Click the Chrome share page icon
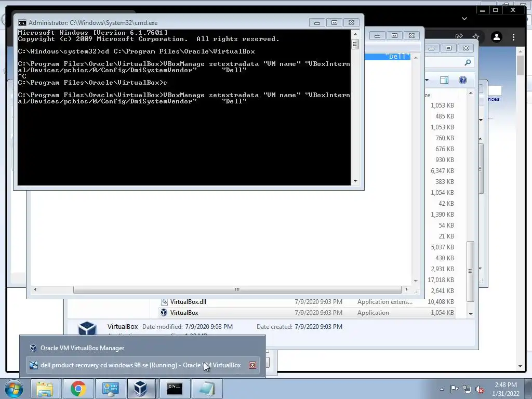 459,36
